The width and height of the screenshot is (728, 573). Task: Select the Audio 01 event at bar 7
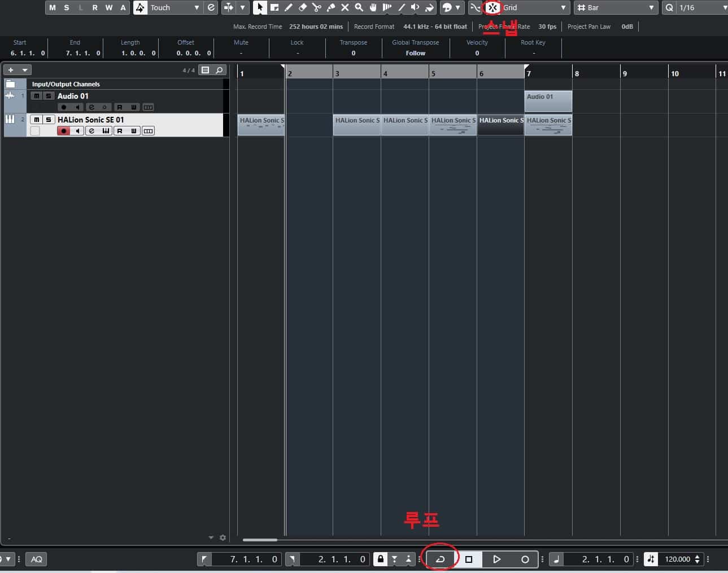point(548,101)
